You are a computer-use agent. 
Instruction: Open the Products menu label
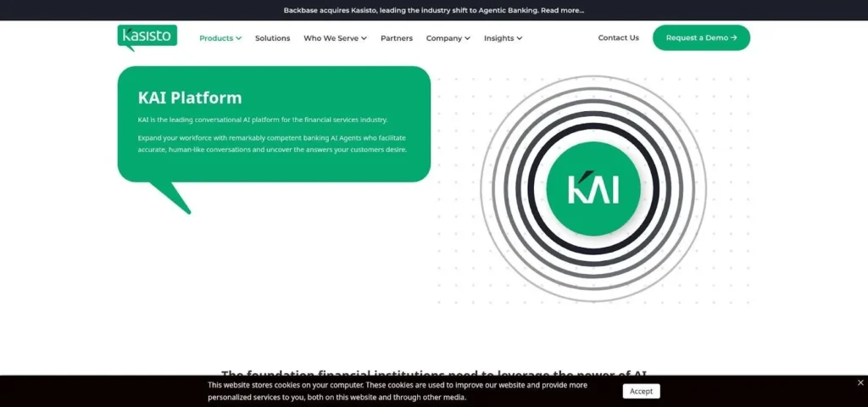[x=216, y=38]
